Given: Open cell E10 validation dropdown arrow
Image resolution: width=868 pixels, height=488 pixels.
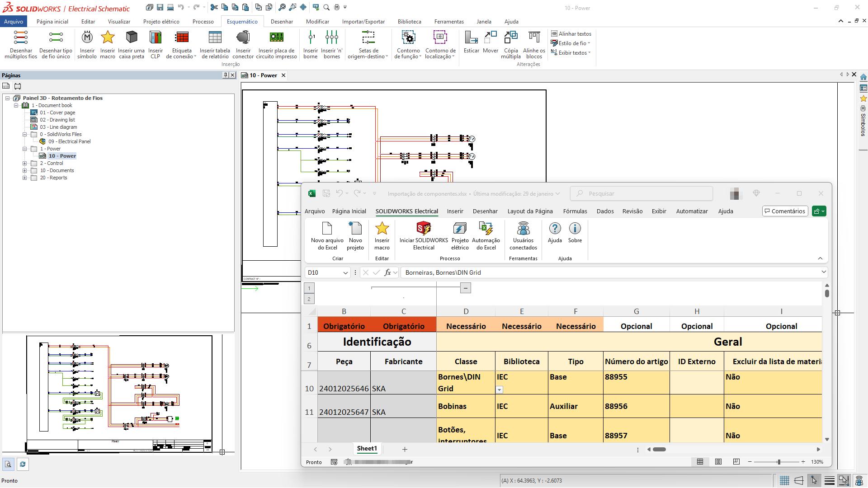Looking at the screenshot, I should pyautogui.click(x=500, y=389).
